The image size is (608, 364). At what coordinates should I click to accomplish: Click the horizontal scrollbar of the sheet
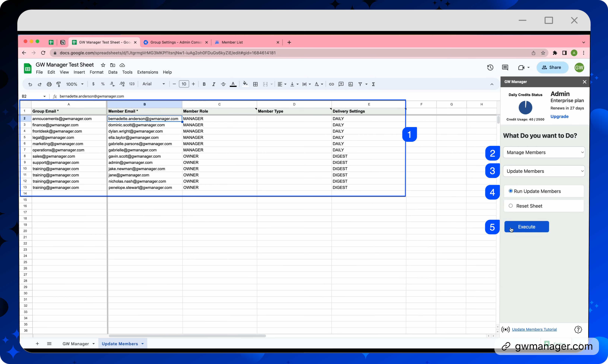click(x=187, y=336)
